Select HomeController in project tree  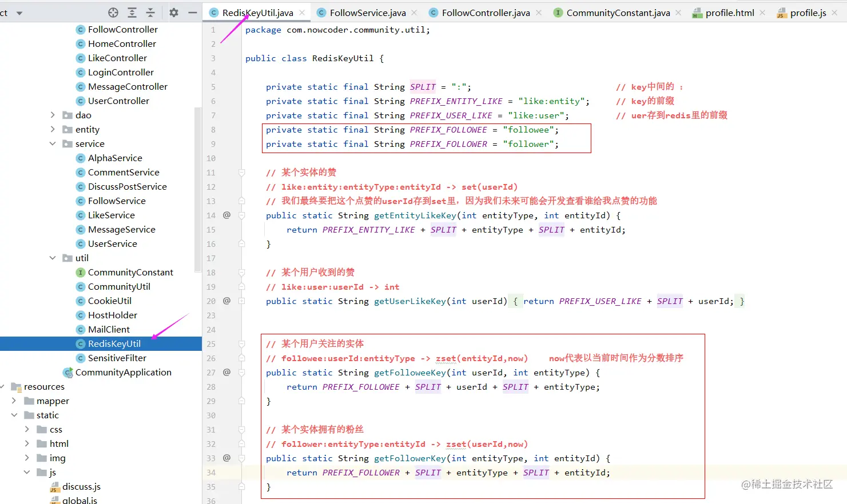coord(122,43)
